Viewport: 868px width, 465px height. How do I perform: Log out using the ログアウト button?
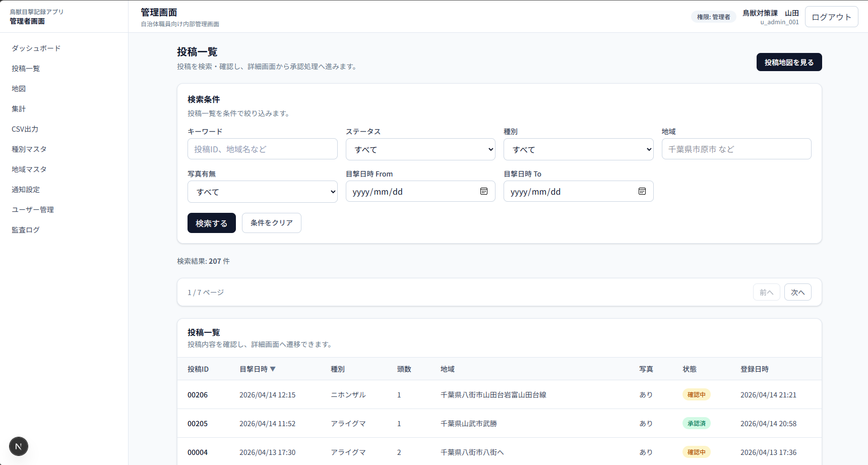tap(831, 17)
